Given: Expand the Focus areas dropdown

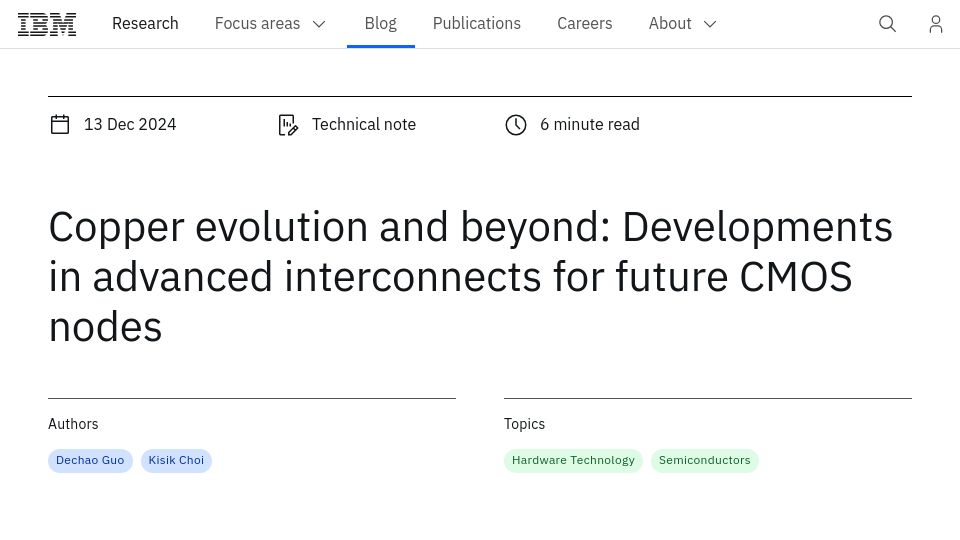Looking at the screenshot, I should pyautogui.click(x=270, y=24).
